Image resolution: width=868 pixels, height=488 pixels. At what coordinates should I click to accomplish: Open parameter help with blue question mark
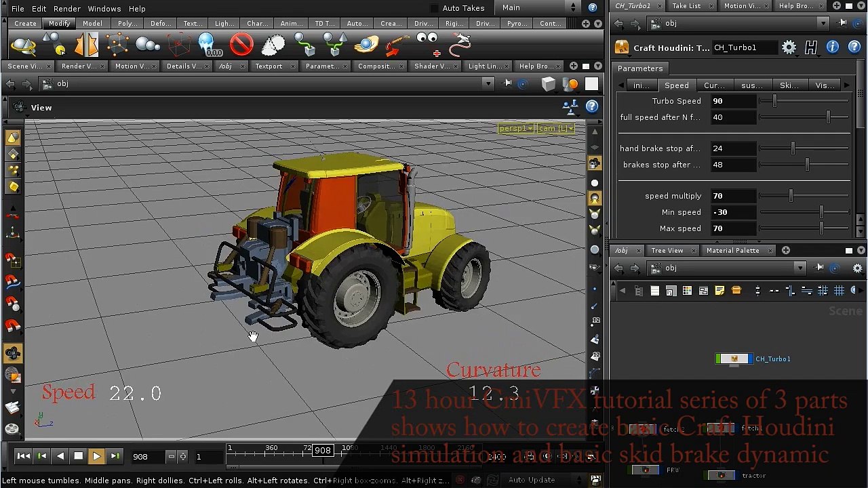pos(854,47)
